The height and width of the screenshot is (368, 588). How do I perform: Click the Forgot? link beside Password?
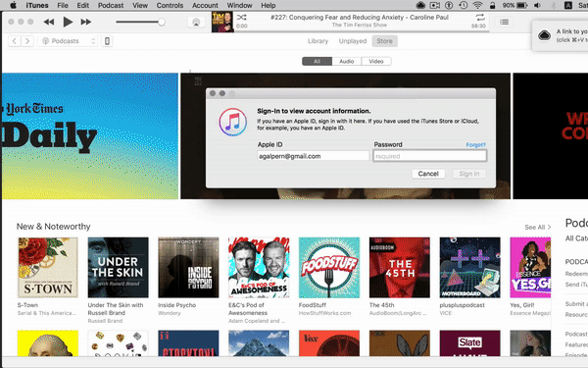click(x=476, y=145)
